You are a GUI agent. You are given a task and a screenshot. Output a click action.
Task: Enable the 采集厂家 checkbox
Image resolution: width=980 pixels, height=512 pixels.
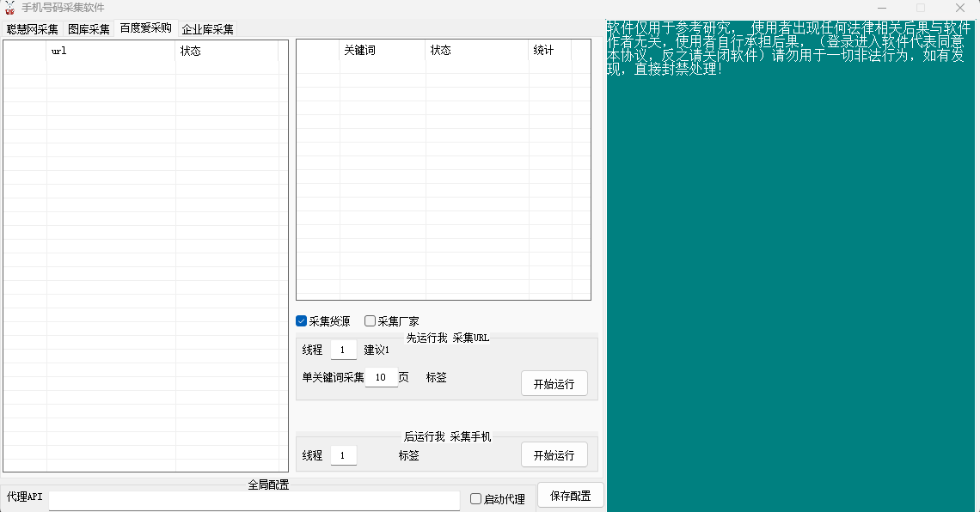pos(371,321)
